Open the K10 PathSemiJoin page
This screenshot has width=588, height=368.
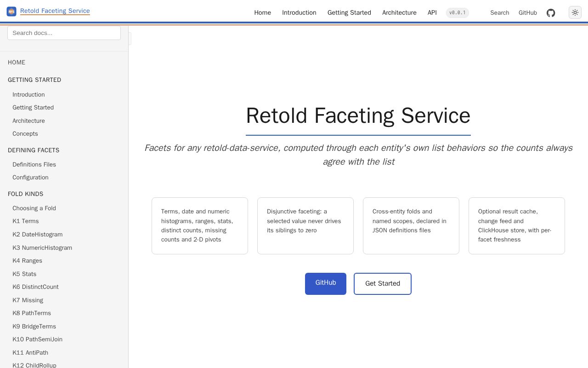point(37,339)
